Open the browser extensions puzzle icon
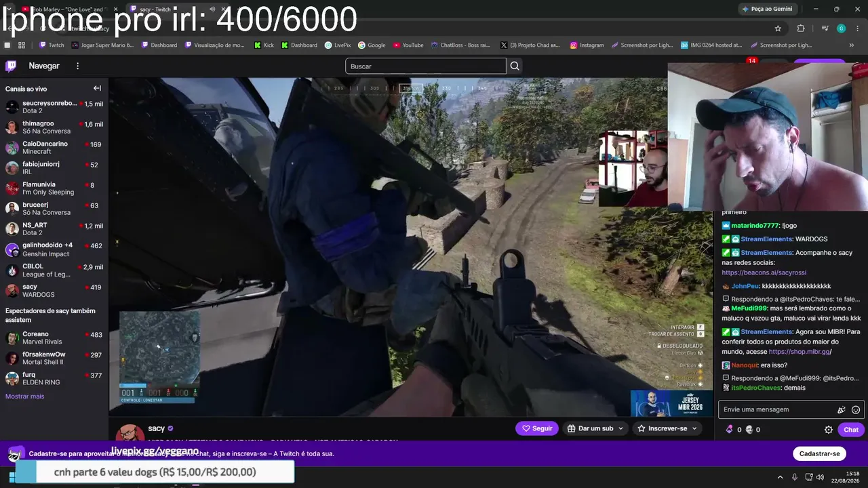 point(801,28)
